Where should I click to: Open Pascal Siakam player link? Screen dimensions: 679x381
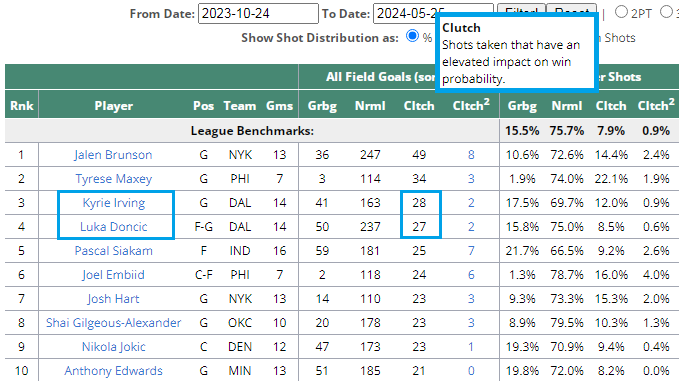[113, 251]
